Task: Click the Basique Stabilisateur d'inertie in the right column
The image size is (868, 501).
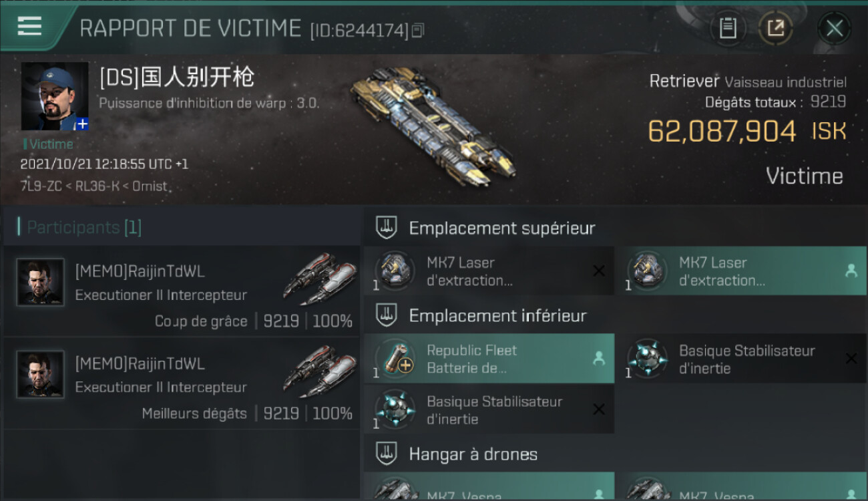Action: [742, 359]
